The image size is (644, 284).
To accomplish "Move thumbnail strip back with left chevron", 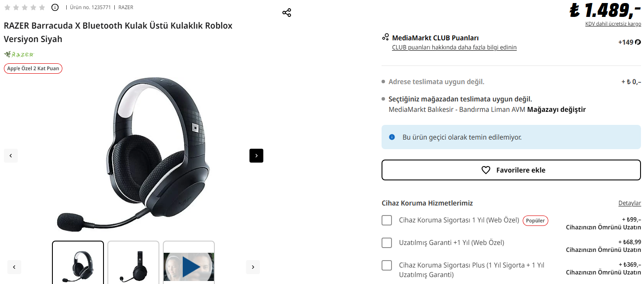I will (14, 267).
